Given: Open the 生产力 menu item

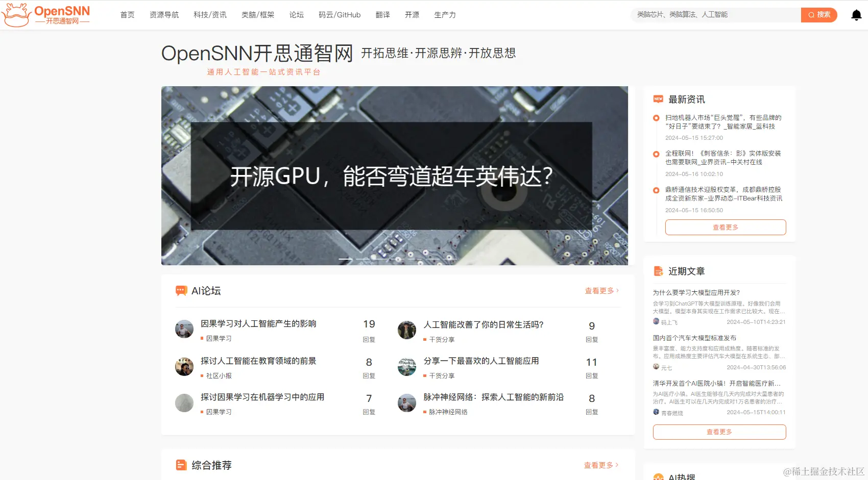Looking at the screenshot, I should click(445, 15).
